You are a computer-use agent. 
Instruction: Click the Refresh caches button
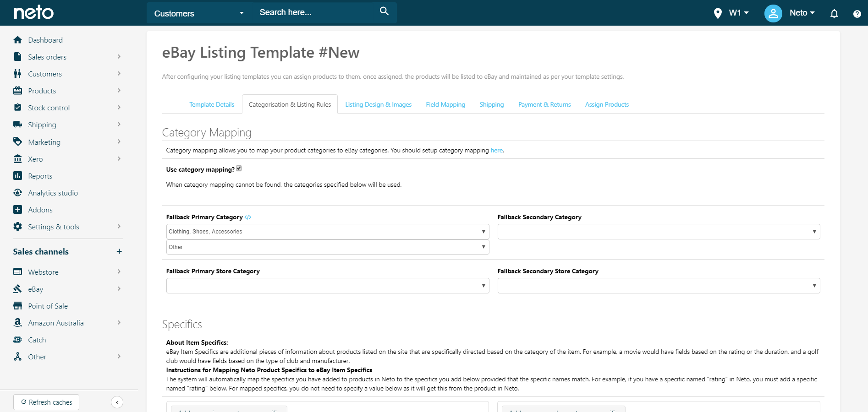click(46, 402)
